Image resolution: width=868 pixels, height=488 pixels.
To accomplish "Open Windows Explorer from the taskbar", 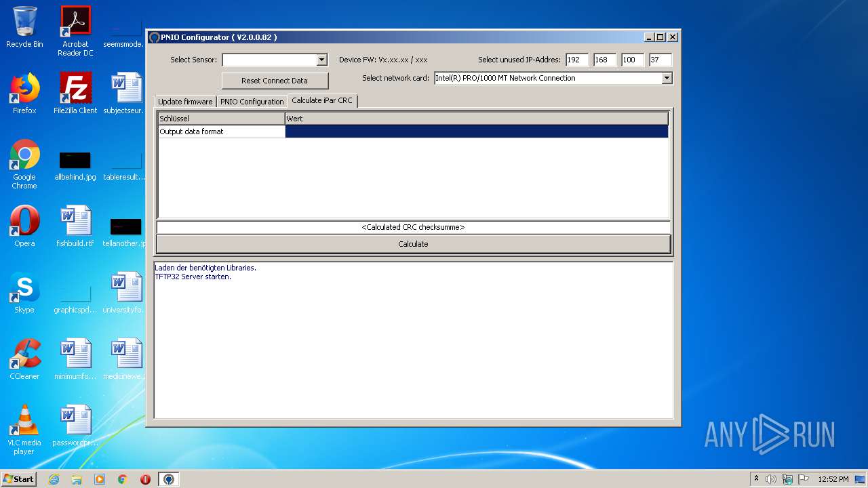I will [77, 479].
